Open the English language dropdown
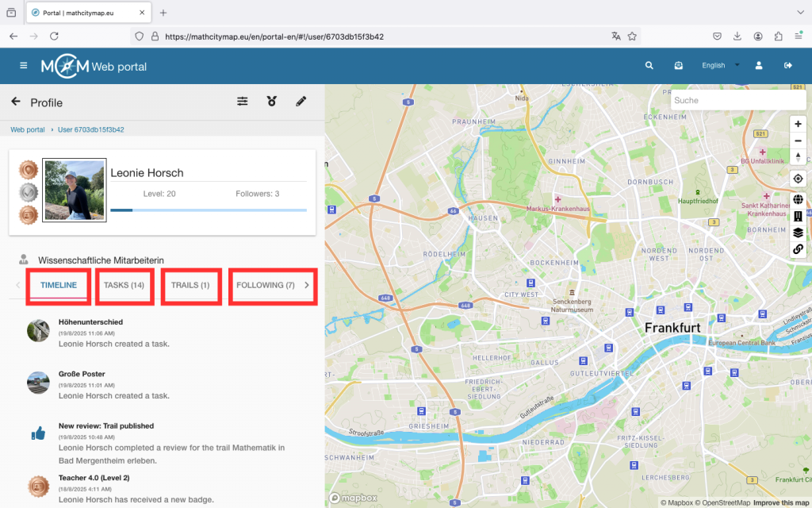The height and width of the screenshot is (508, 812). point(720,66)
